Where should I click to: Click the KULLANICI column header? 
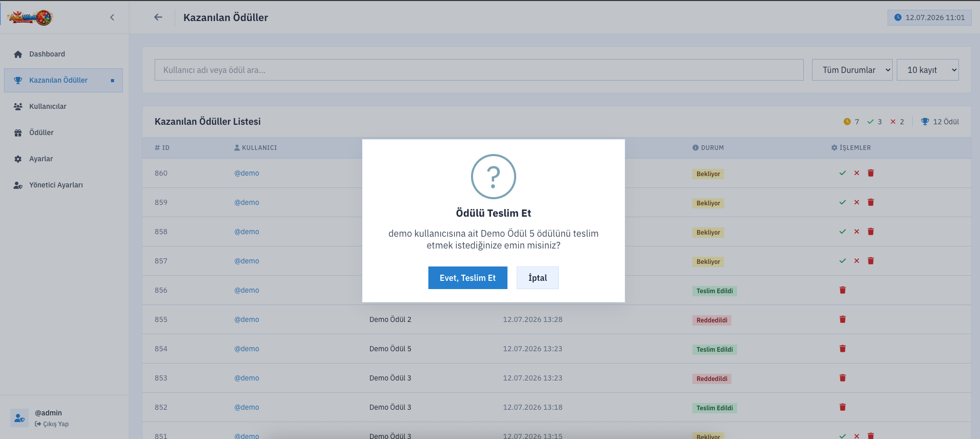(x=255, y=148)
